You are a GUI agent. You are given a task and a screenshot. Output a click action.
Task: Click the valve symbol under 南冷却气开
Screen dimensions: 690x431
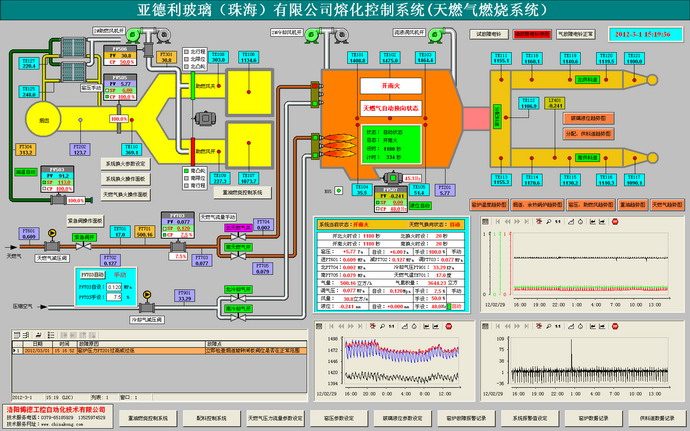coord(238,317)
